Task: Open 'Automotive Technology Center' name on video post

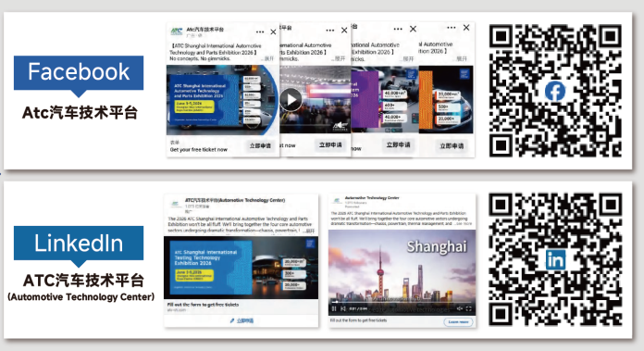Action: point(372,198)
